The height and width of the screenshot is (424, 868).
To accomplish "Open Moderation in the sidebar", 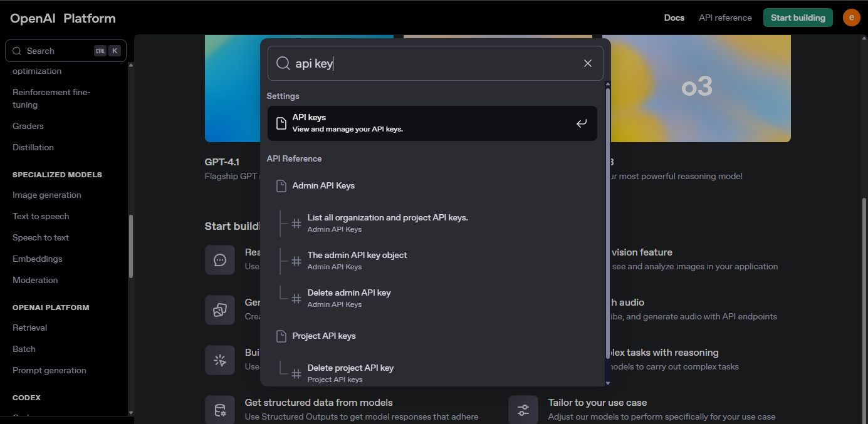I will click(35, 280).
